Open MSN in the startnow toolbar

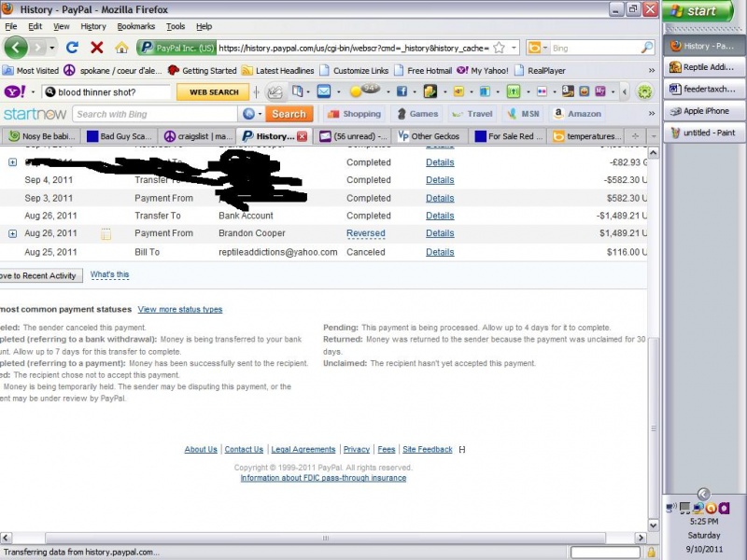tap(523, 114)
